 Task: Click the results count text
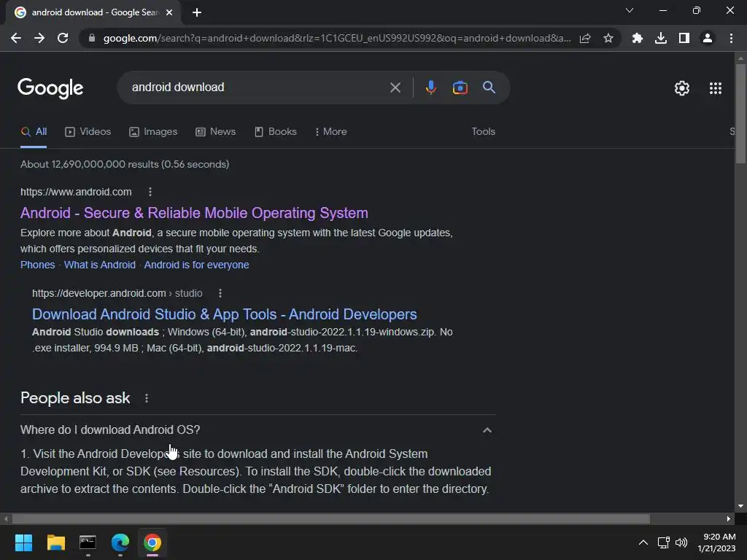125,164
